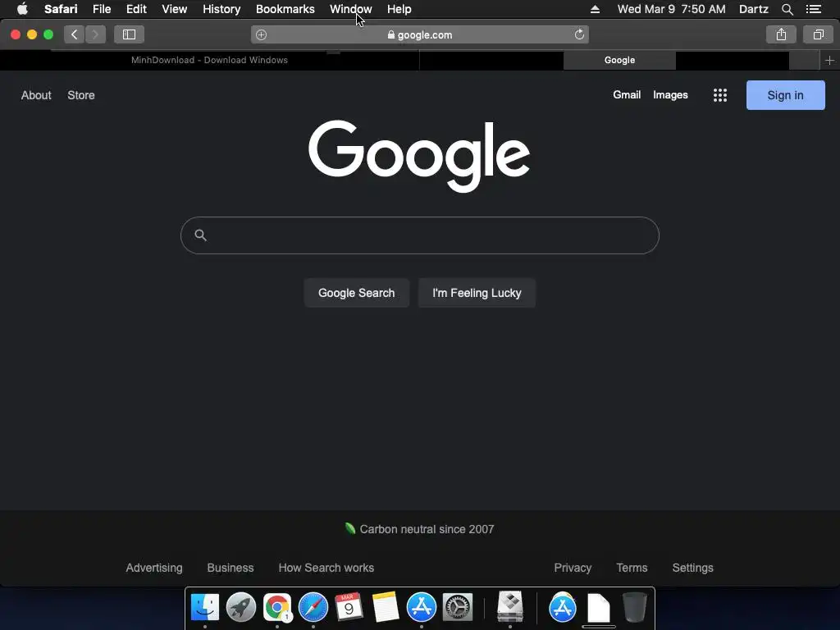Viewport: 840px width, 630px height.
Task: Open Notes from the Dock
Action: [386, 607]
